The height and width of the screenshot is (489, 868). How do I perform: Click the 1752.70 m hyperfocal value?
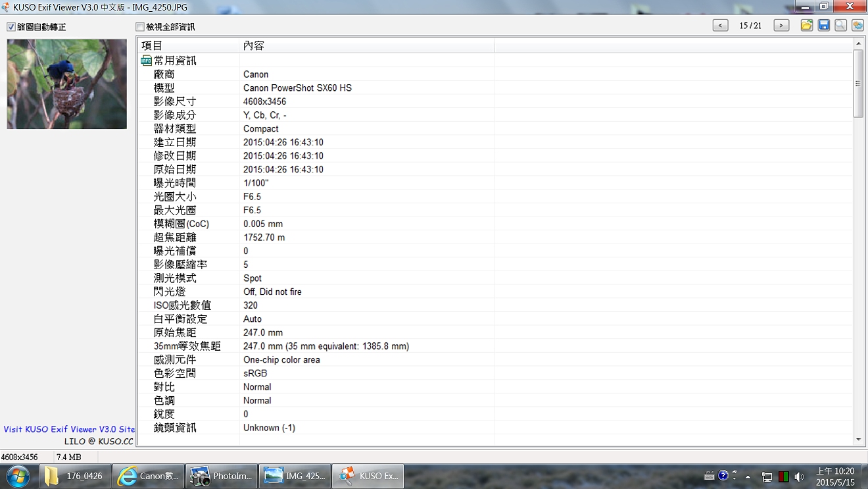pos(264,238)
